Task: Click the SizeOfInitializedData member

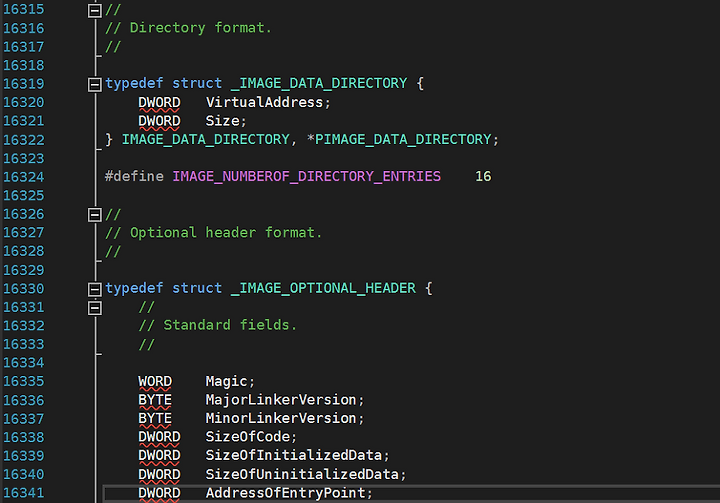Action: (x=294, y=455)
